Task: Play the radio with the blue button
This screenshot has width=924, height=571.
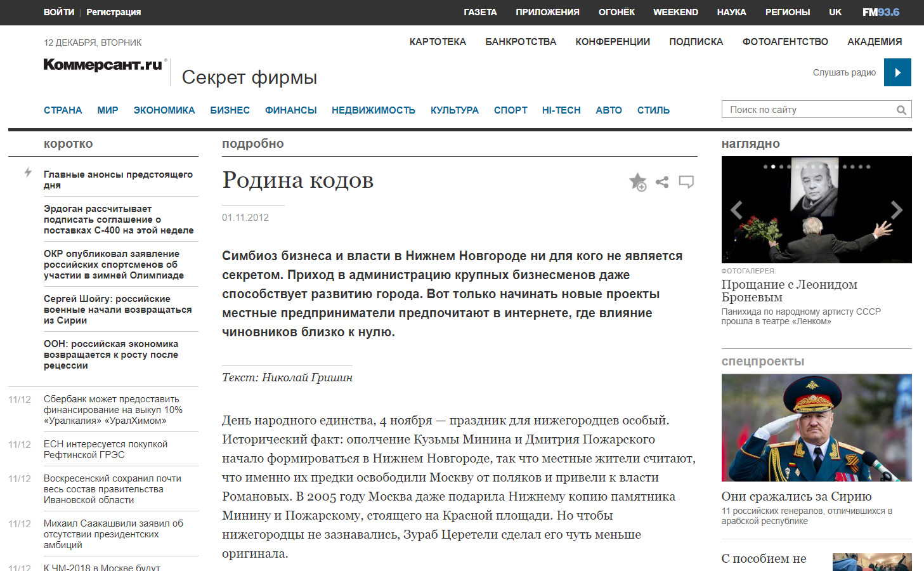Action: click(x=897, y=72)
